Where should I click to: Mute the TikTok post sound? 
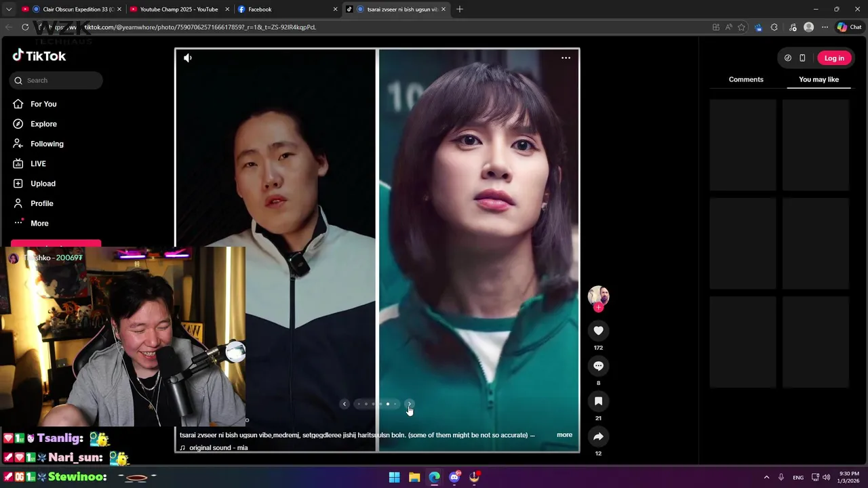tap(188, 58)
